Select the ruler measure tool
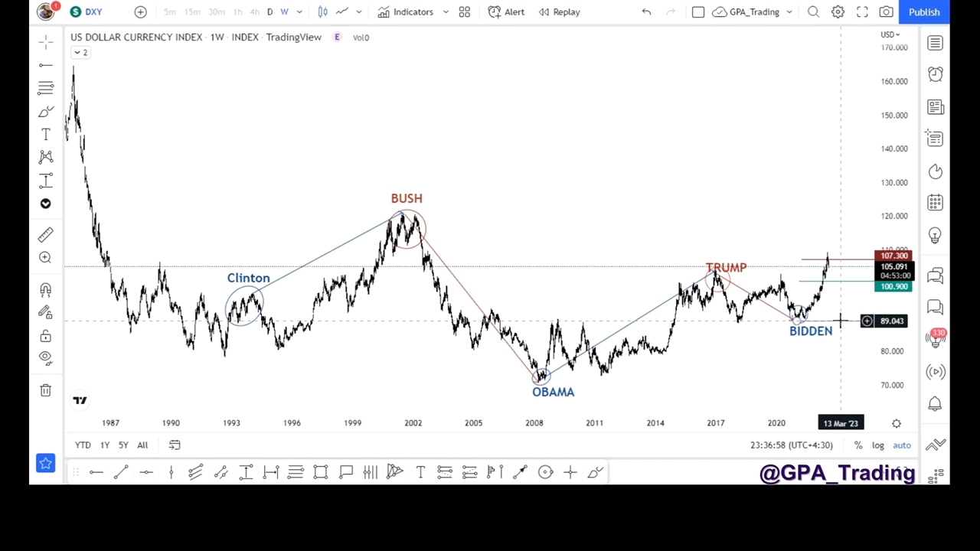The height and width of the screenshot is (551, 980). coord(46,235)
